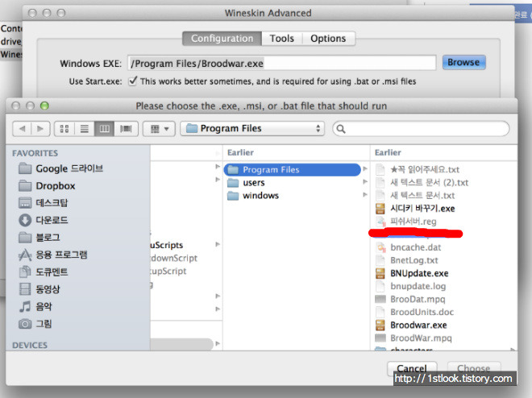Select Dropbox in Favorites sidebar
The width and height of the screenshot is (532, 398).
coord(47,186)
